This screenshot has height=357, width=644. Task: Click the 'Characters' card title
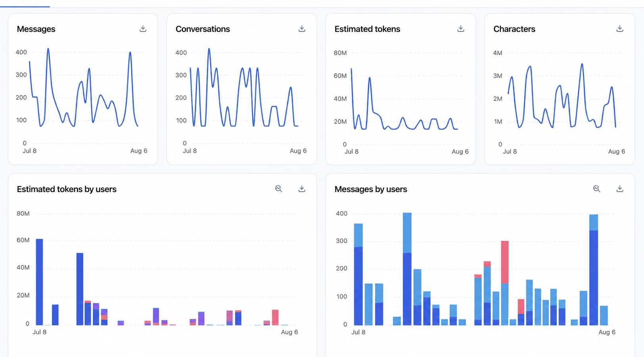tap(514, 29)
